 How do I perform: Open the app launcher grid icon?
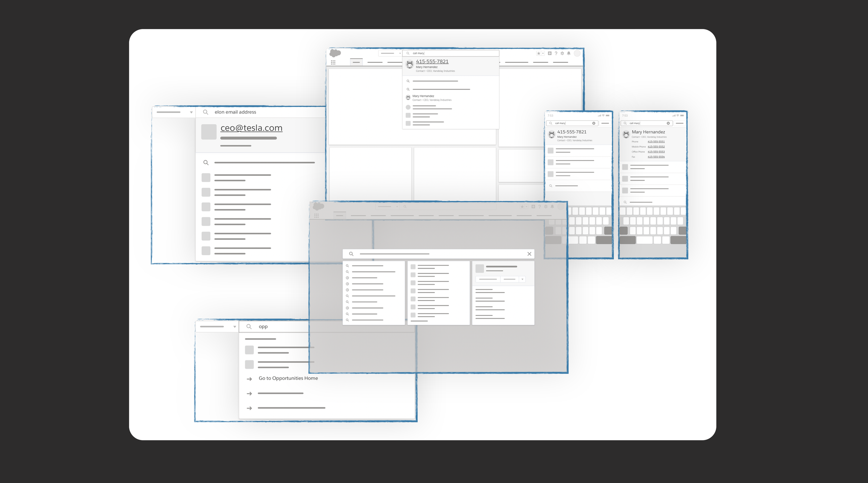(x=333, y=63)
